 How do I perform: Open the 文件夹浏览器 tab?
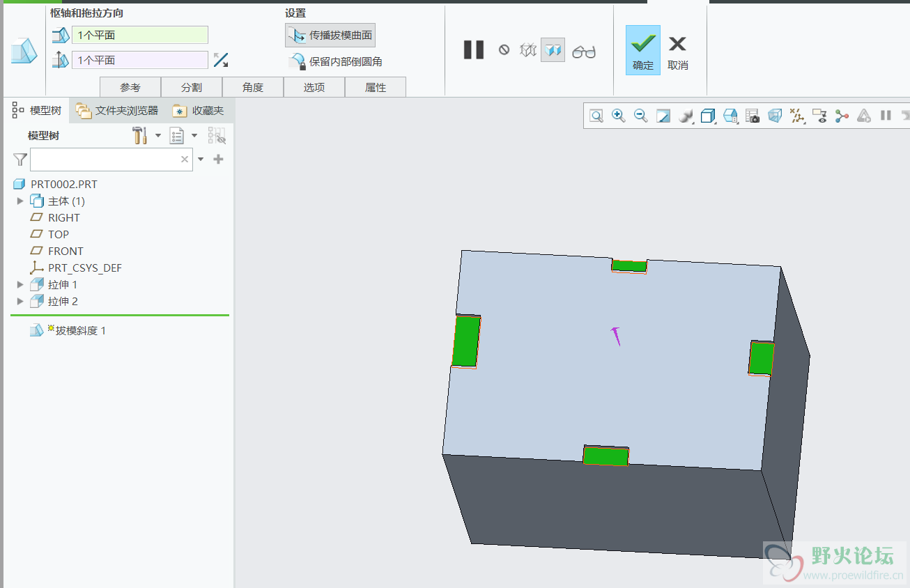[x=117, y=110]
